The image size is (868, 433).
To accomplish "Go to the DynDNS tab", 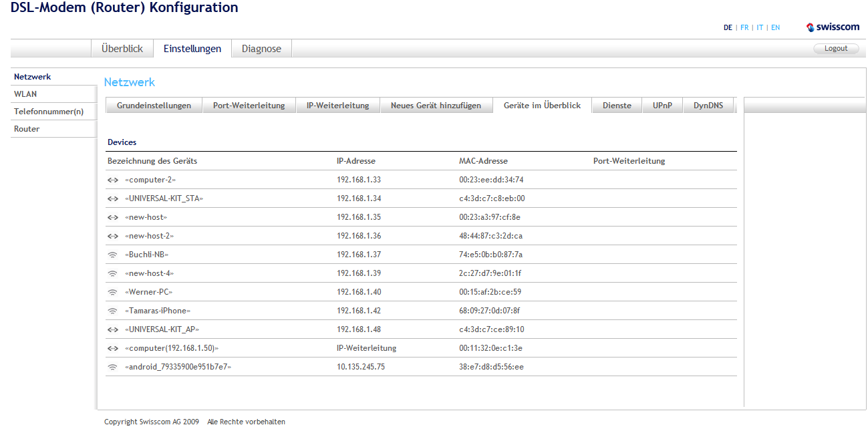I will pos(708,106).
